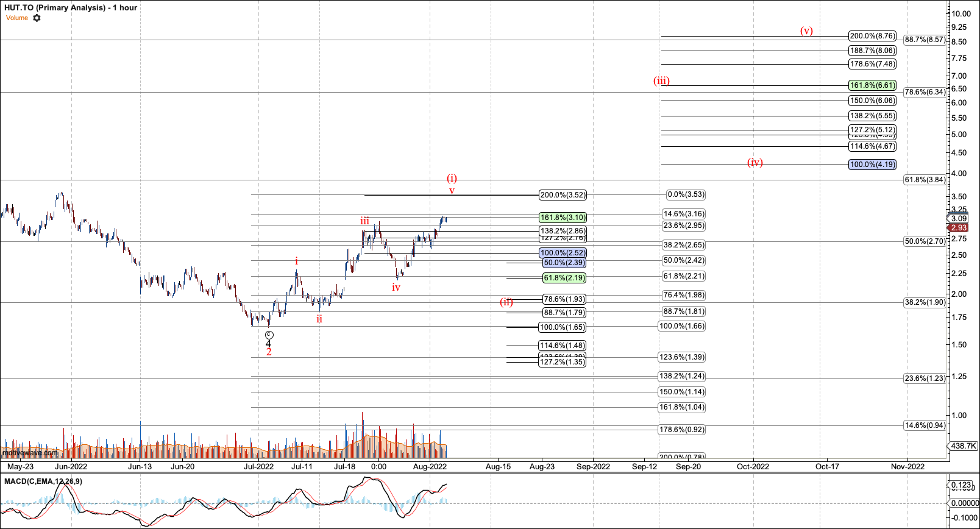980x529 pixels.
Task: Select the 114.6%(4.67) extension label
Action: point(873,146)
